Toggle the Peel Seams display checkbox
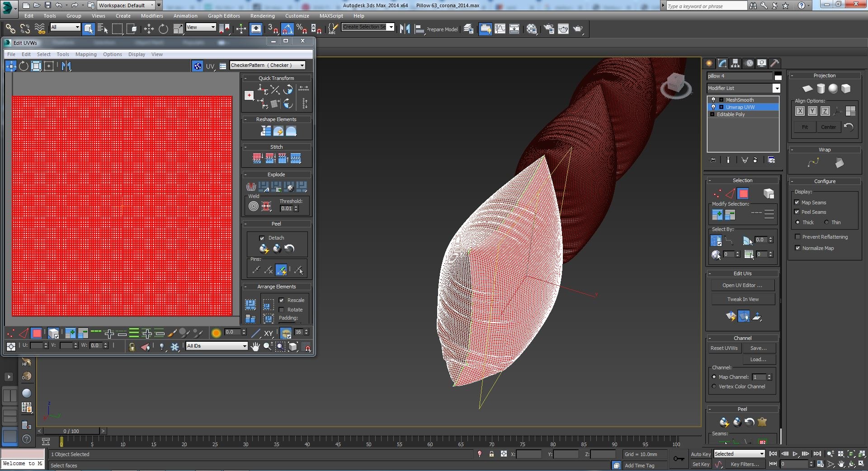Image resolution: width=868 pixels, height=471 pixels. click(797, 212)
